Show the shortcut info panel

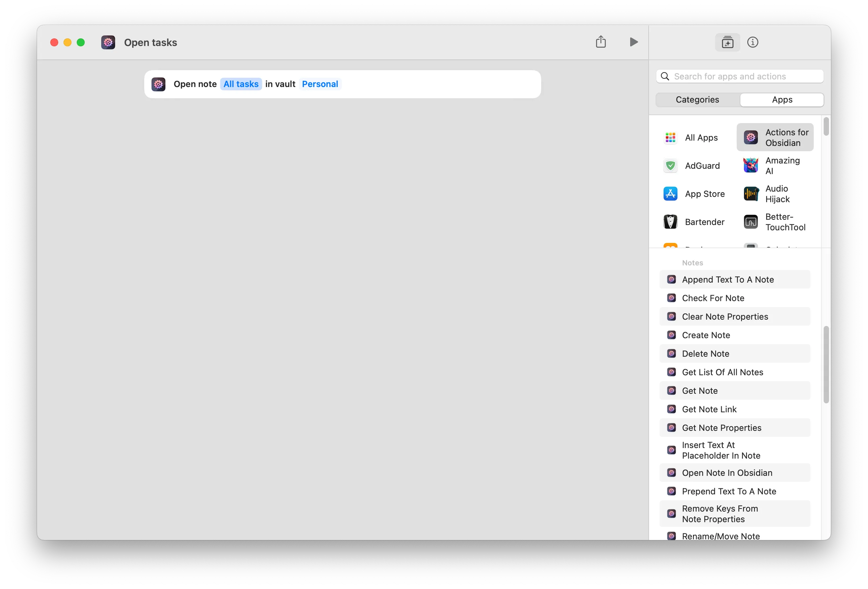pos(753,42)
